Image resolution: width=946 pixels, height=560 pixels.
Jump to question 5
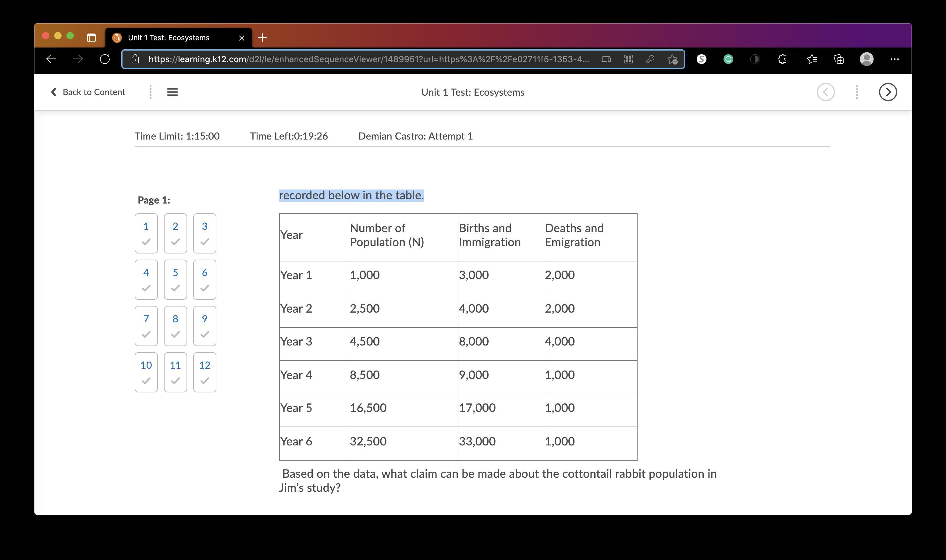(x=175, y=280)
